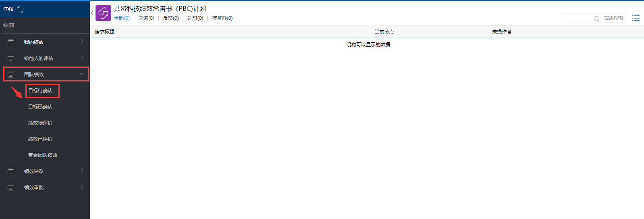The width and height of the screenshot is (644, 219).
Task: Expand the 我的绩效 menu chevron
Action: pos(82,42)
